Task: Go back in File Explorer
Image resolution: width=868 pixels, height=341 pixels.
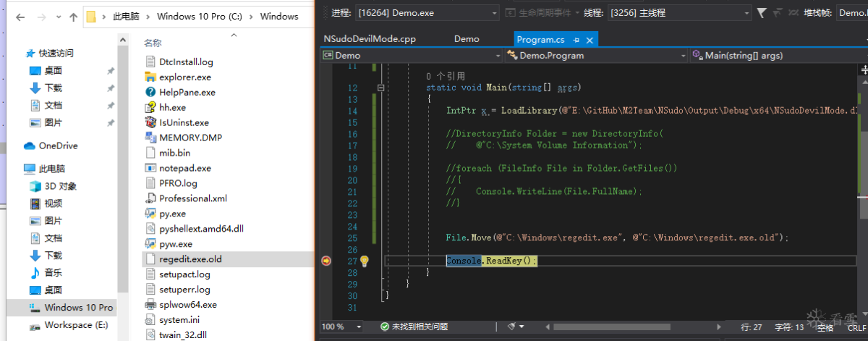Action: pyautogui.click(x=20, y=16)
